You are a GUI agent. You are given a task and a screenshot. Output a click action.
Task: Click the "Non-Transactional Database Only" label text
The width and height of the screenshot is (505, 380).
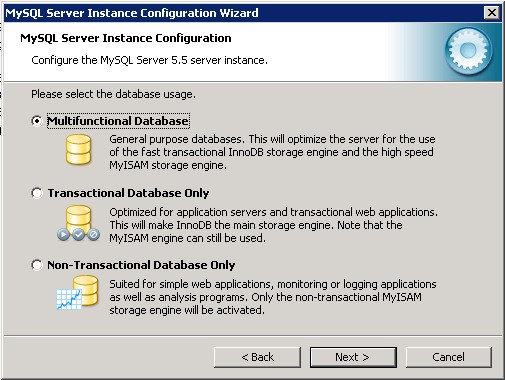pos(141,265)
